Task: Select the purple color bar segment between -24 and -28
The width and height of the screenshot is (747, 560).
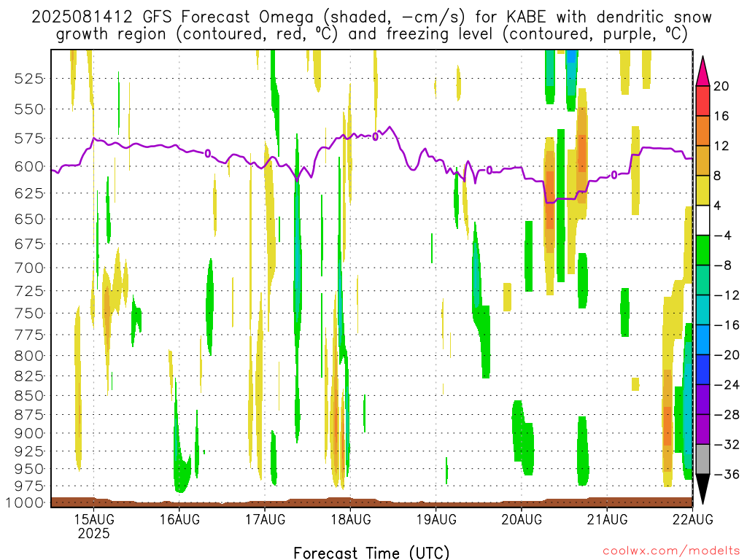Action: pyautogui.click(x=703, y=400)
